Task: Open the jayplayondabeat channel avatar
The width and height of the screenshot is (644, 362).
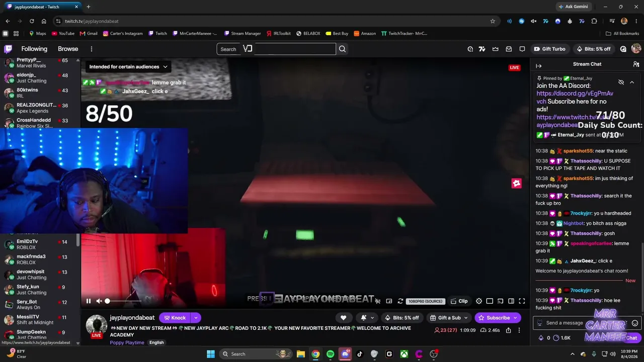Action: click(96, 326)
